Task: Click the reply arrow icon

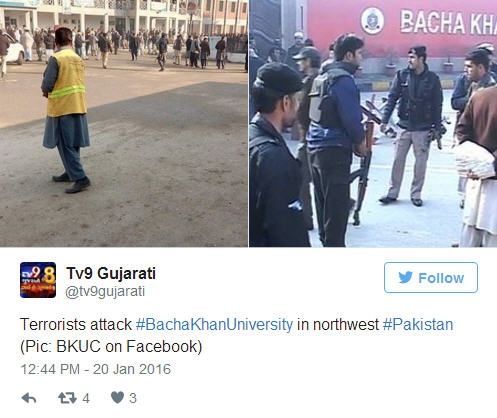Action: click(29, 398)
